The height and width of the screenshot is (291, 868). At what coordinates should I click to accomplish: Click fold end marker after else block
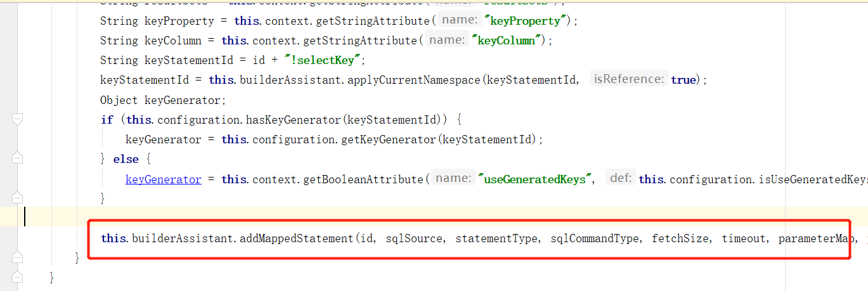18,198
